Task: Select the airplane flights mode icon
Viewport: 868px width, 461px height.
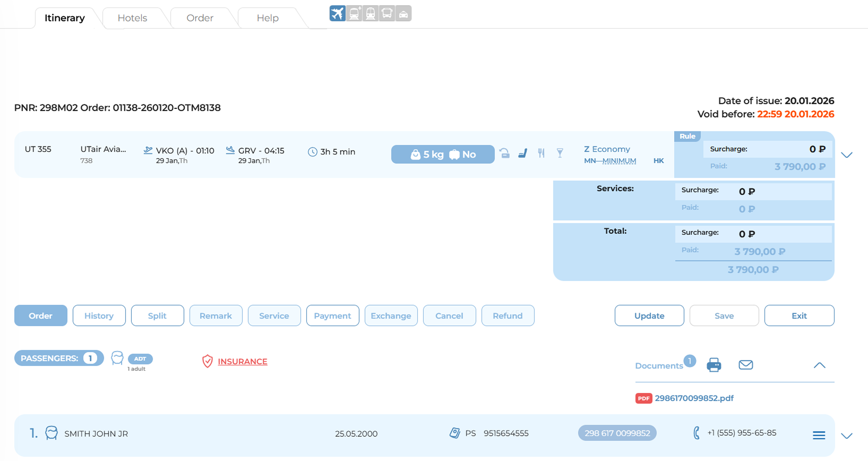Action: [337, 14]
